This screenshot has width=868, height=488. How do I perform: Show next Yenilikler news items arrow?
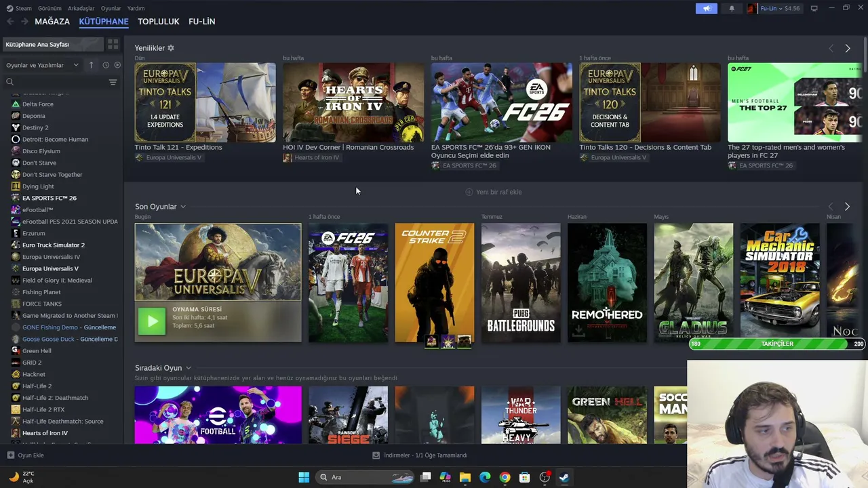click(x=847, y=48)
